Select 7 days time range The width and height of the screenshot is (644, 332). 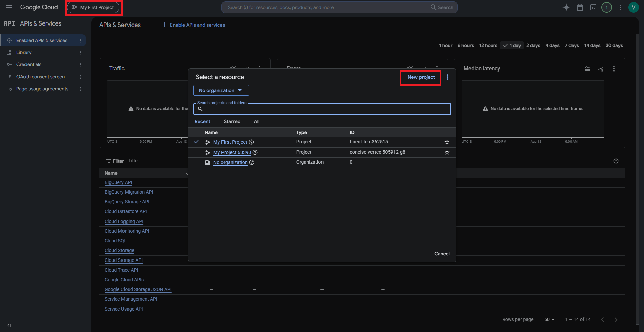point(572,45)
